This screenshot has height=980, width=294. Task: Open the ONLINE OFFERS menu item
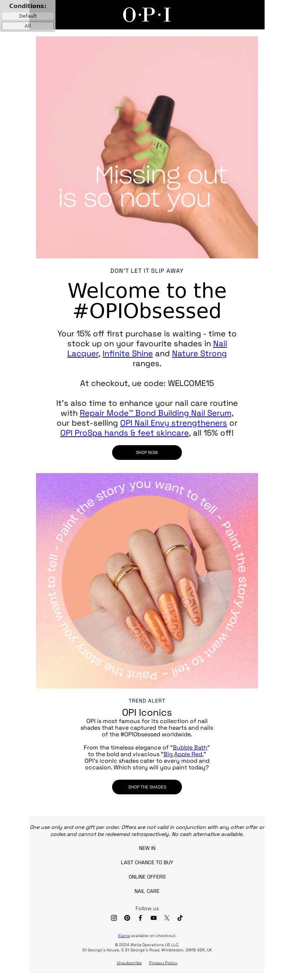(147, 876)
